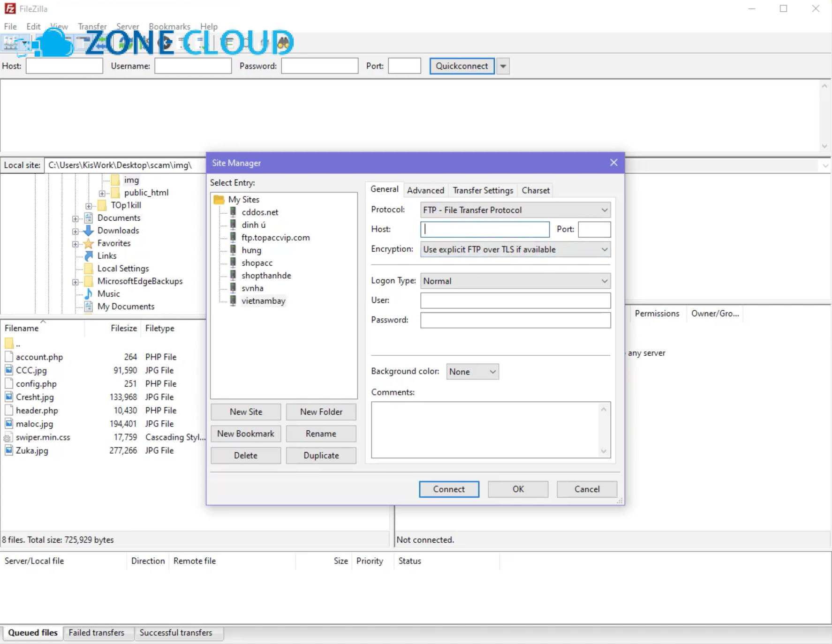Select the ftp.topaccvip.com server icon
This screenshot has height=644, width=832.
[x=233, y=237]
